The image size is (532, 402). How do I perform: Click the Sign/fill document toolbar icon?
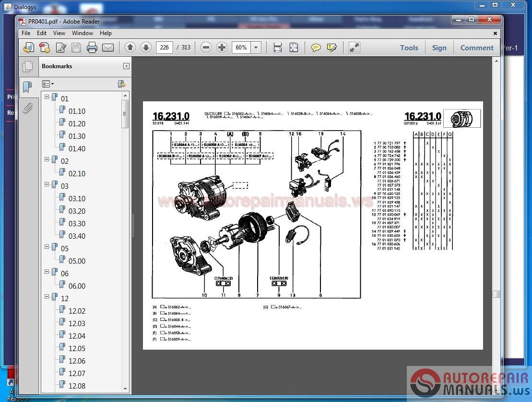[x=61, y=48]
